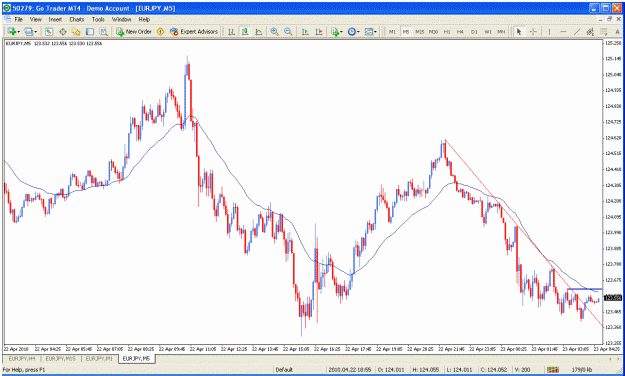Expand the Templates dropdown arrow
Image resolution: width=625 pixels, height=376 pixels.
(376, 31)
